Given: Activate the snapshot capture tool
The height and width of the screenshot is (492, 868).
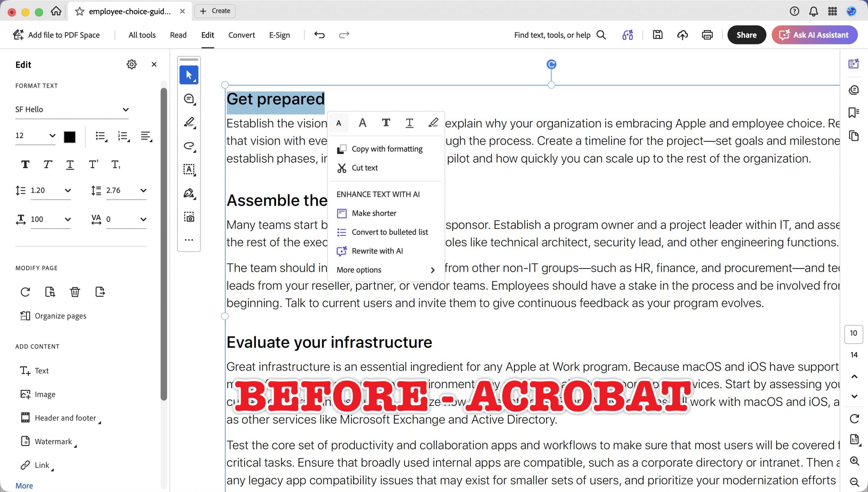Looking at the screenshot, I should (189, 217).
